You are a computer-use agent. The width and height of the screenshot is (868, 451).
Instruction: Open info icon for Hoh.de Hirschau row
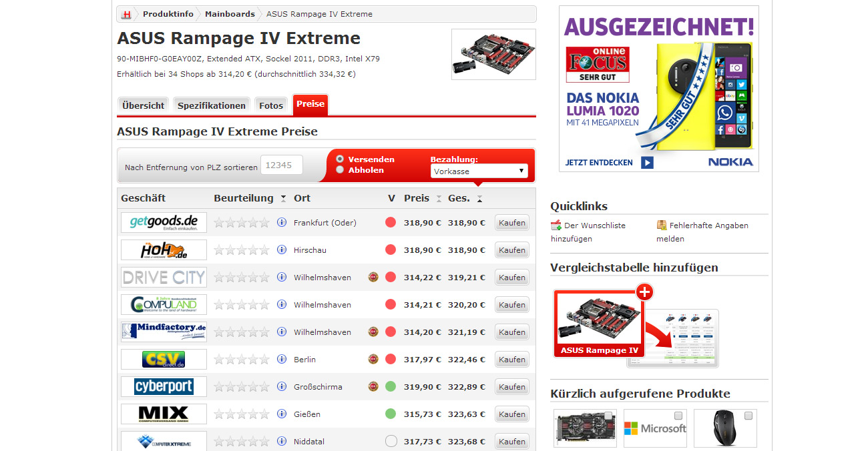point(282,250)
